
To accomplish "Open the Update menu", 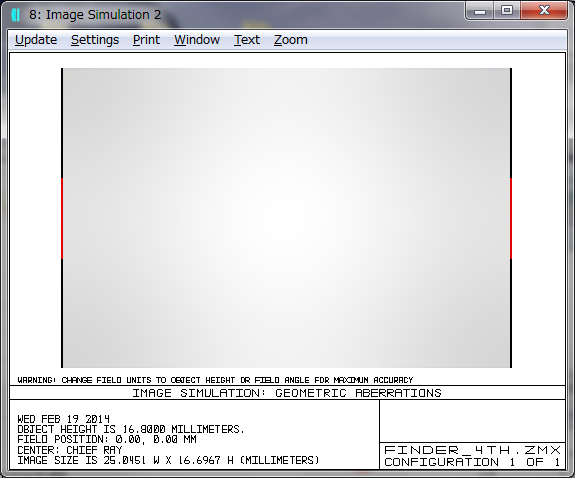I will (36, 40).
